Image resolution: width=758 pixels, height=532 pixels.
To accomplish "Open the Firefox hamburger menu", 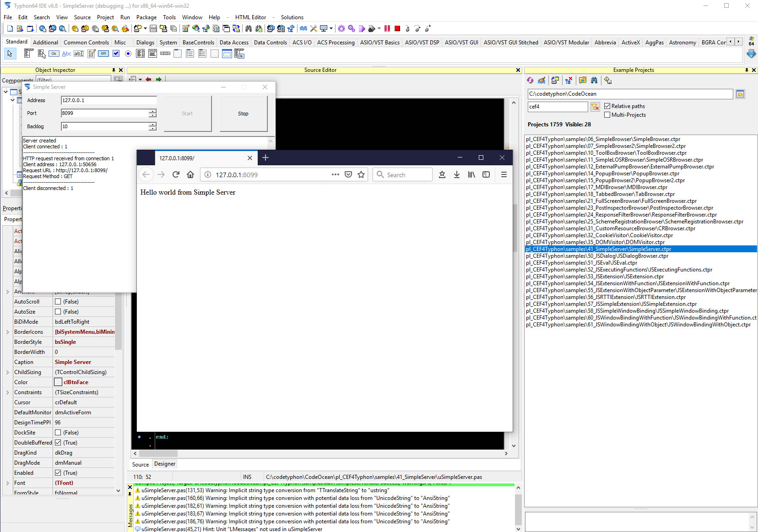I will (x=504, y=174).
